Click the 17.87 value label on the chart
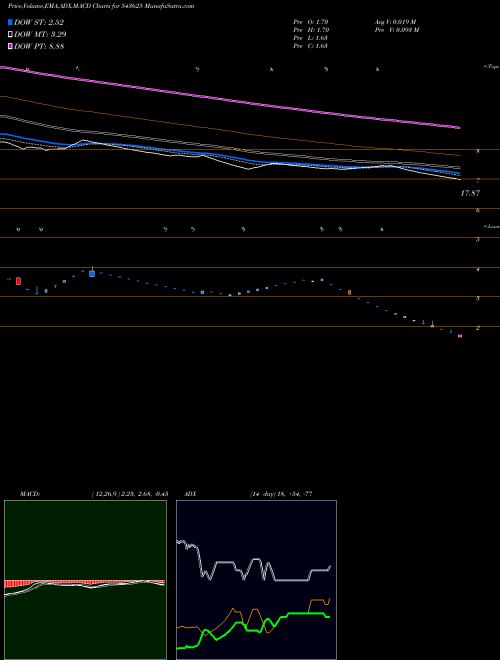This screenshot has width=500, height=660. click(x=470, y=193)
